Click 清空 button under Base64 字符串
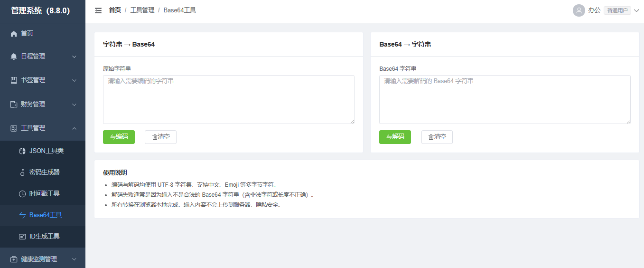 (437, 137)
